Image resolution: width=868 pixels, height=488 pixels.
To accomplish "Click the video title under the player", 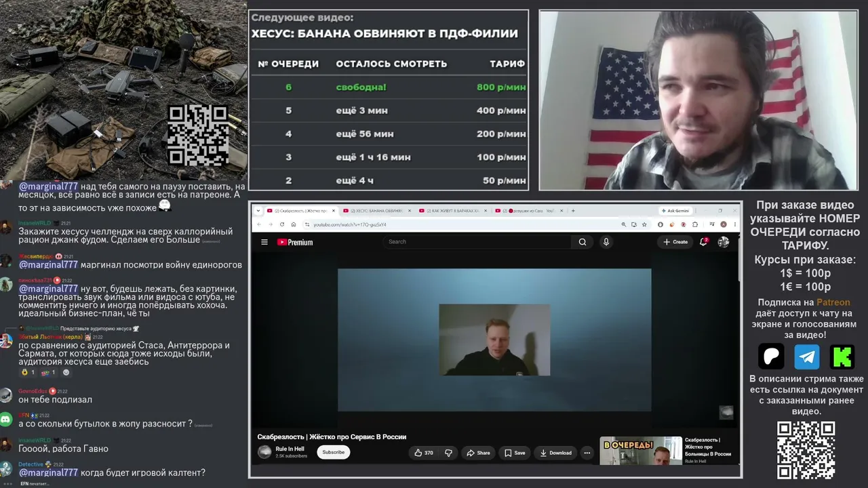I will click(x=332, y=436).
